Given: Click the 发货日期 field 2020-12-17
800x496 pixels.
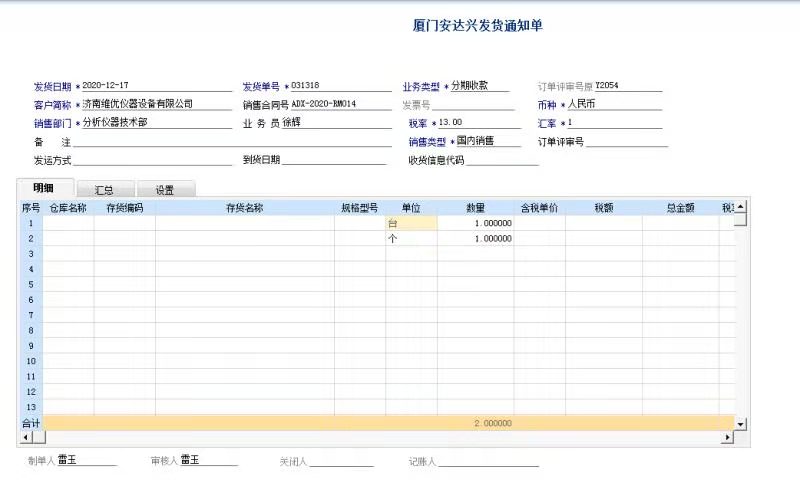Looking at the screenshot, I should click(x=157, y=86).
